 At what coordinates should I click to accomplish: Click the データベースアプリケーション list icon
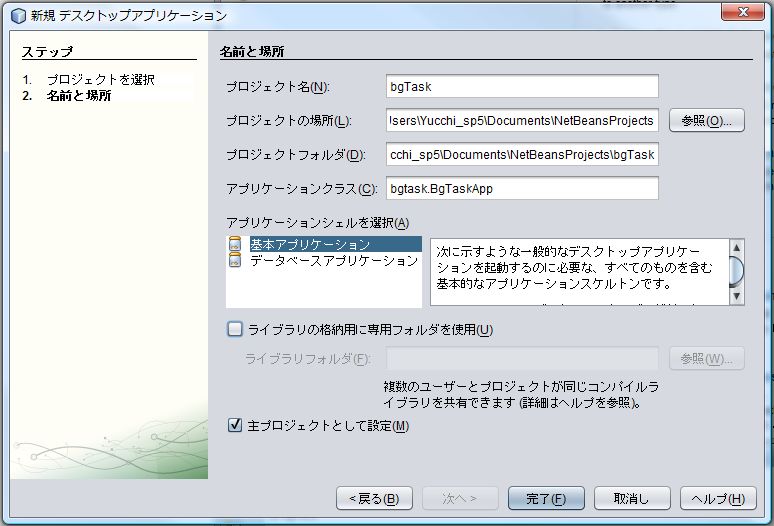[235, 261]
